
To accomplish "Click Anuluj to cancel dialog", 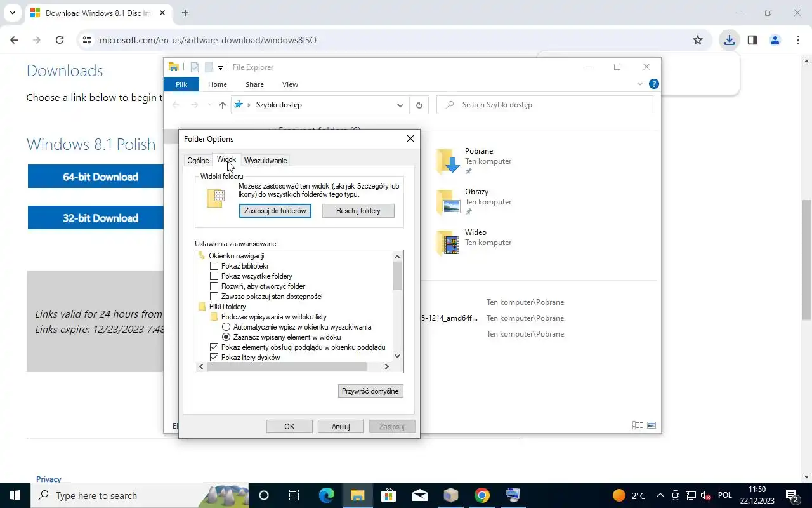I will click(x=341, y=427).
